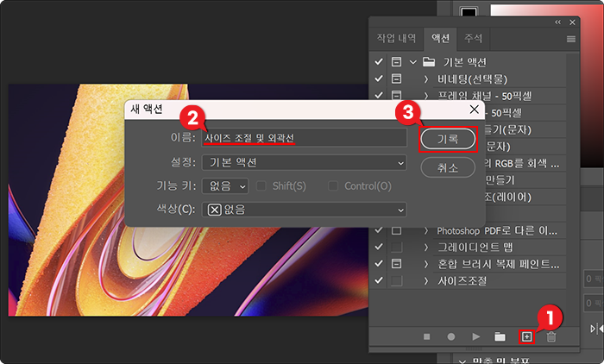
Task: Click the begin recording circle button
Action: tap(451, 337)
